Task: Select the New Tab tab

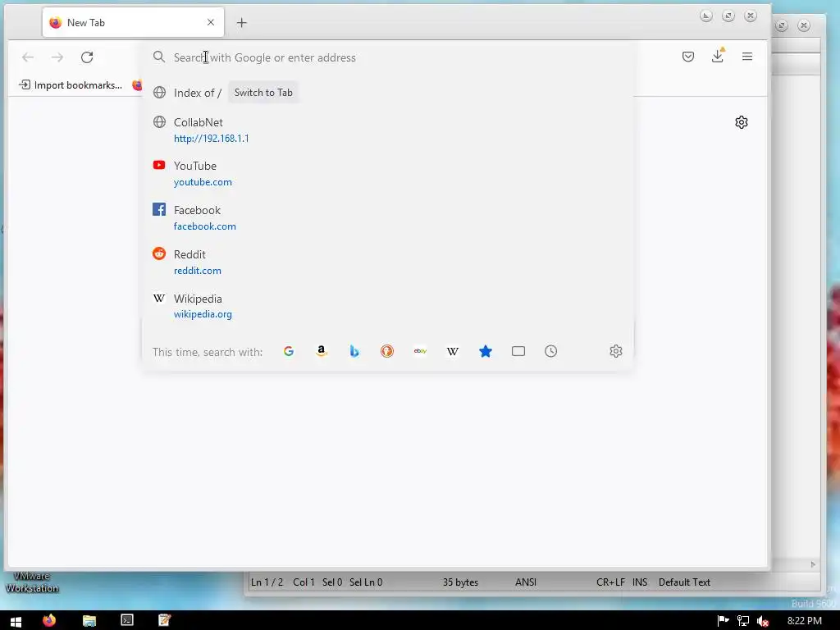Action: coord(133,22)
